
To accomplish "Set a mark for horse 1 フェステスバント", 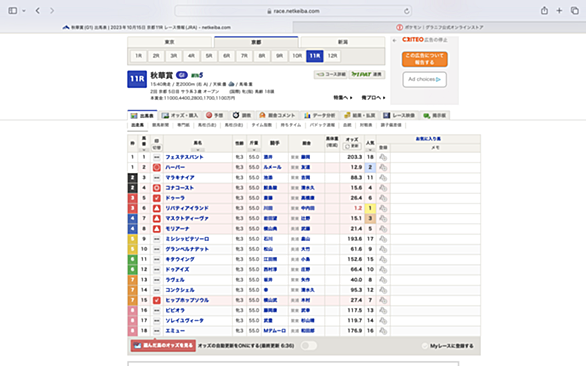I will coord(157,157).
